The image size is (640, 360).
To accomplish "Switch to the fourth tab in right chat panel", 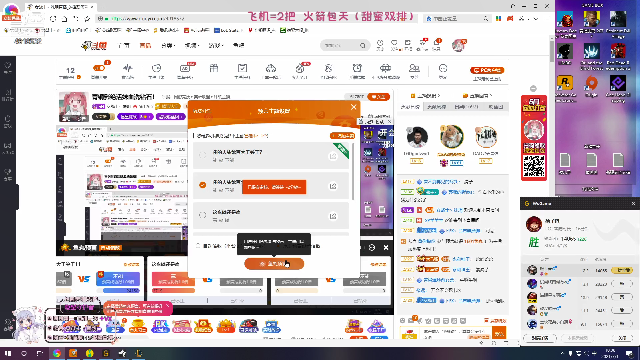I will [x=496, y=107].
